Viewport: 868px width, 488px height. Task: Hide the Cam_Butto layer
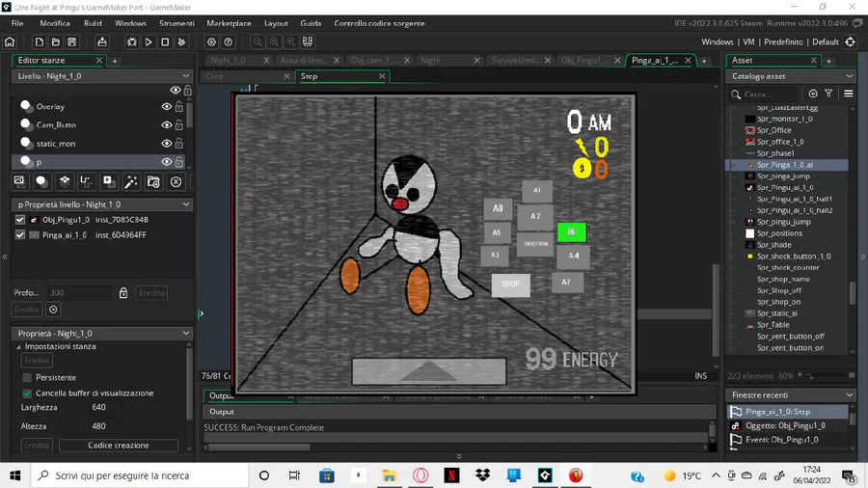(x=166, y=125)
